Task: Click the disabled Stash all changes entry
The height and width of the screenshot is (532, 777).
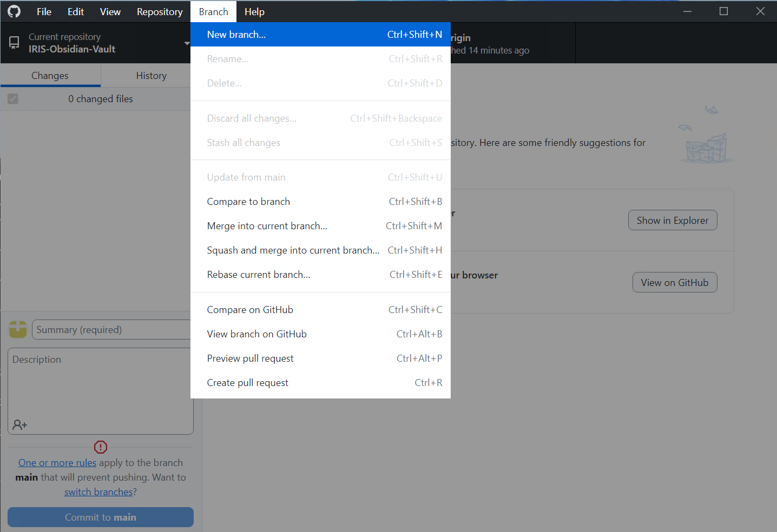Action: tap(320, 143)
